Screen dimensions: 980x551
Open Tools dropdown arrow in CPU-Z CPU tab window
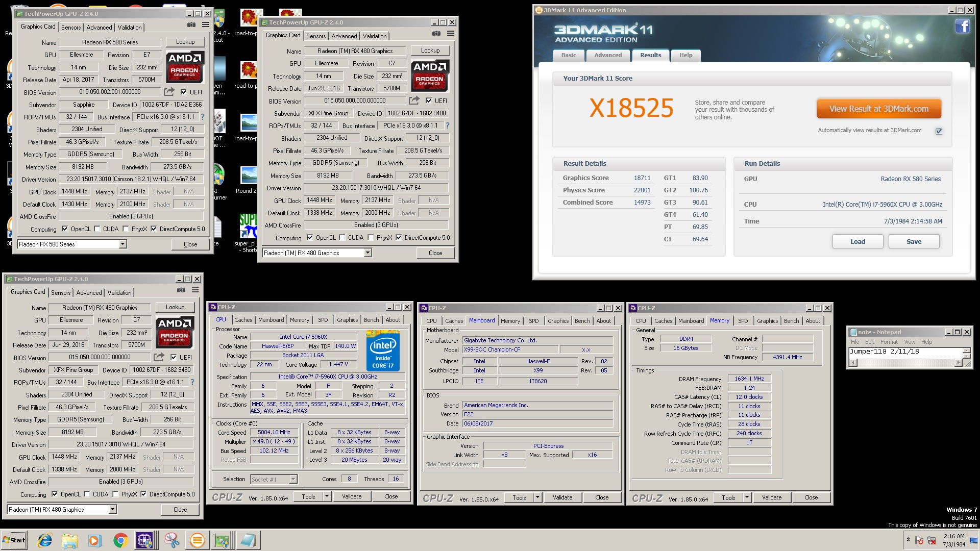pos(327,496)
